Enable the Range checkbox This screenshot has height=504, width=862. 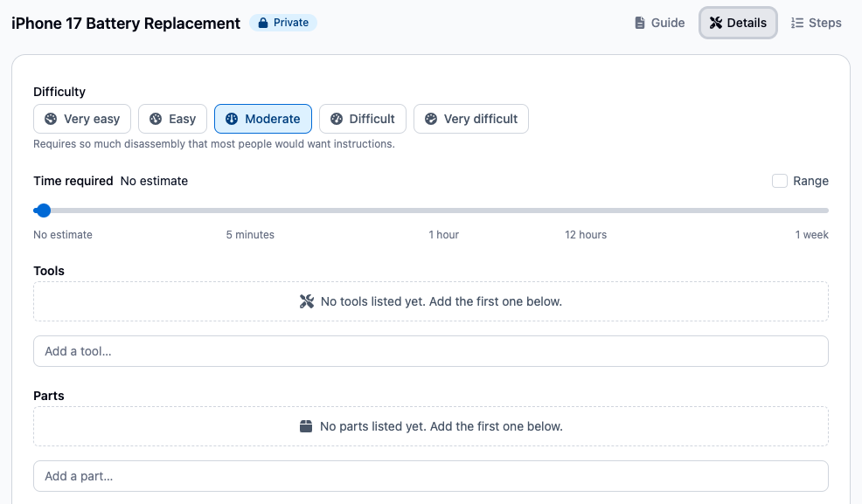tap(780, 181)
